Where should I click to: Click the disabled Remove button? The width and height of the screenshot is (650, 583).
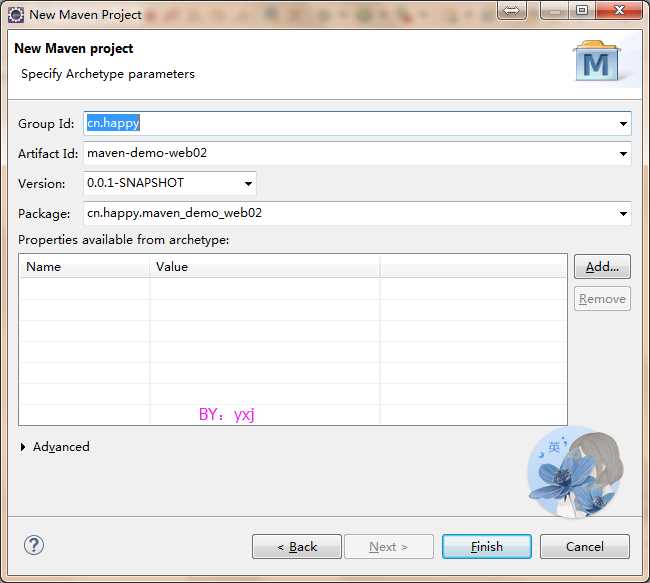602,299
